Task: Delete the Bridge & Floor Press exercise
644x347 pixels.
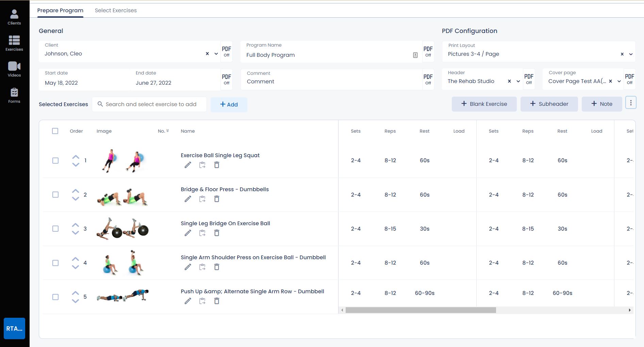Action: pos(217,199)
